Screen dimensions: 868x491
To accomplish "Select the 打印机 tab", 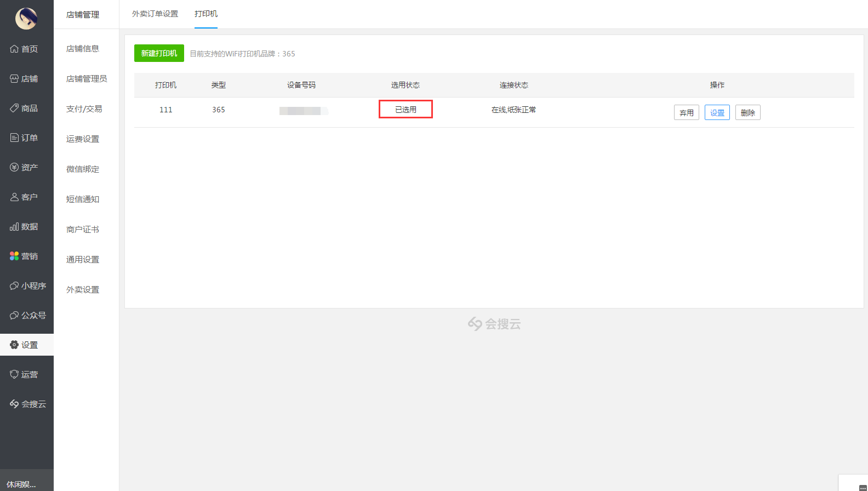I will click(x=206, y=14).
